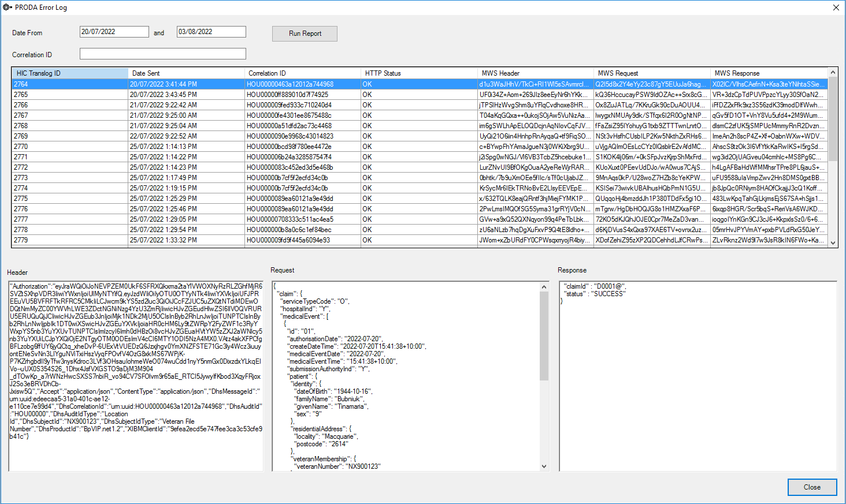Click the MWS Header column header
The image size is (846, 504).
(536, 73)
